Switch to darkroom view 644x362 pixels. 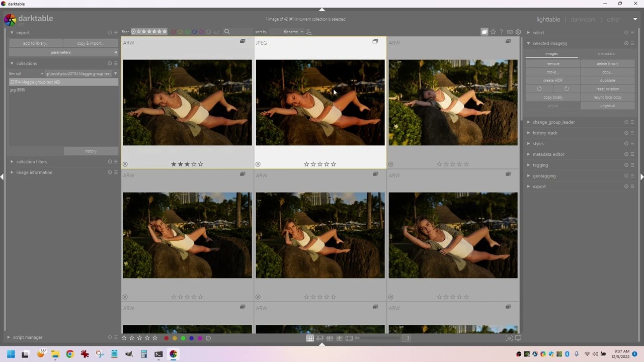point(583,20)
